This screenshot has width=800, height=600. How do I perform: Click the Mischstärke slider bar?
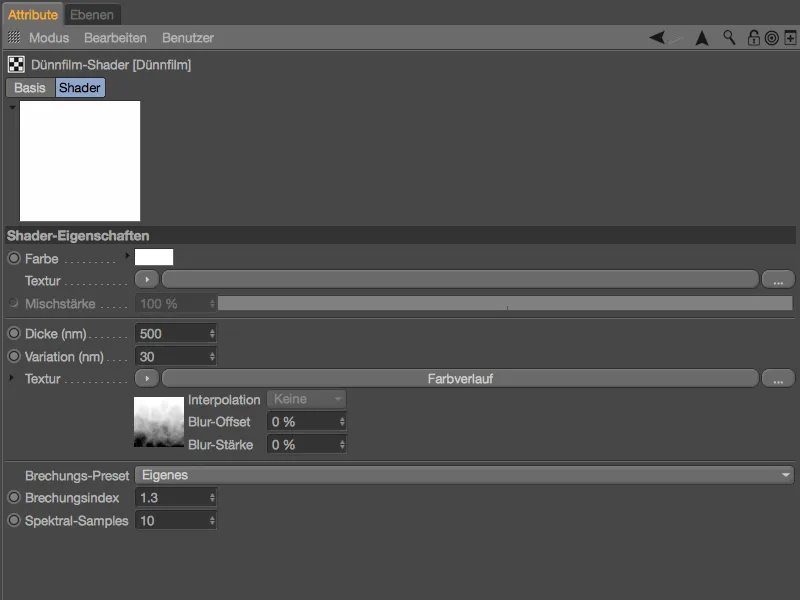tap(505, 303)
